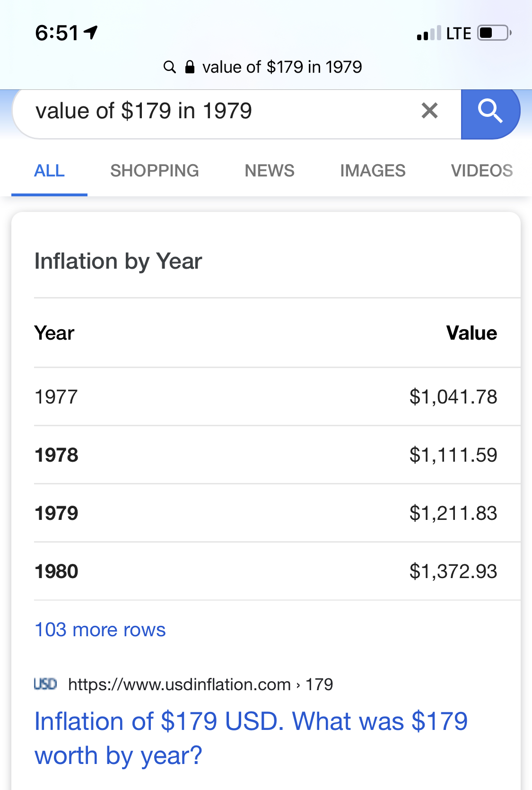Select the 1979 row in inflation table

click(x=266, y=513)
